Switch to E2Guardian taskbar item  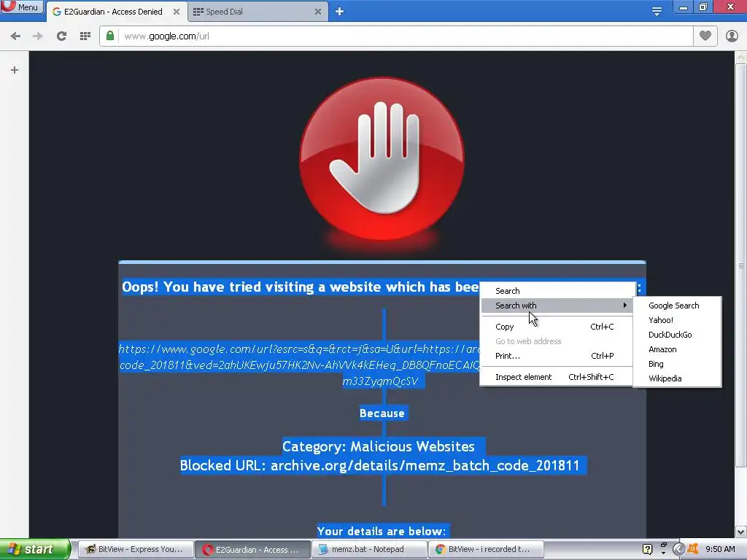click(x=252, y=549)
